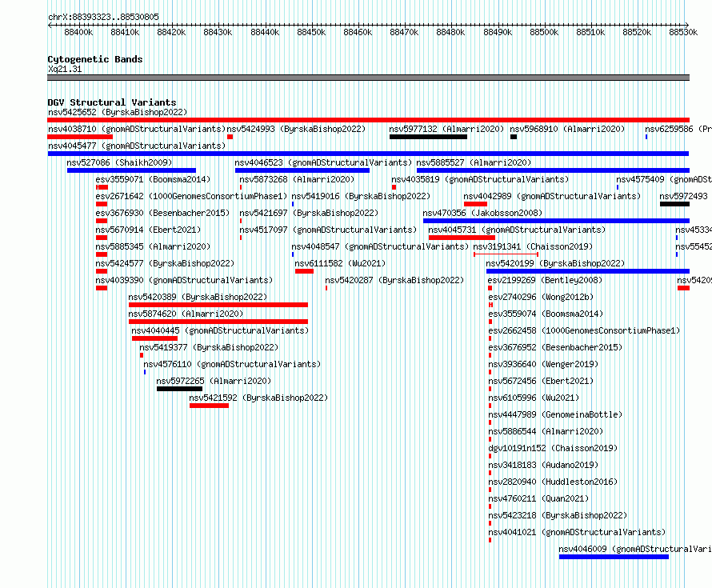Select the long red nsv5425652 variant bar
The height and width of the screenshot is (588, 712).
point(368,120)
